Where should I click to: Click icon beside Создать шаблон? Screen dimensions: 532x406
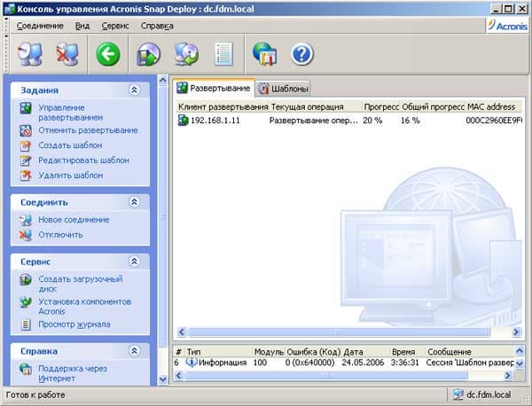point(26,145)
